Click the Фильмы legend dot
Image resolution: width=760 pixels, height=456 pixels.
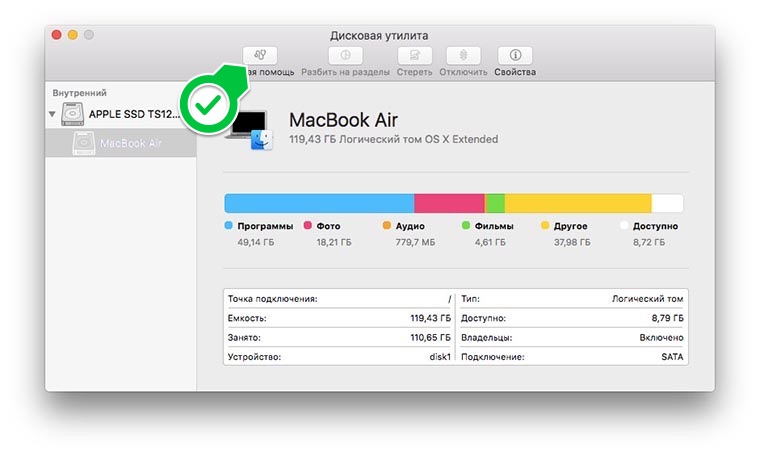(466, 225)
